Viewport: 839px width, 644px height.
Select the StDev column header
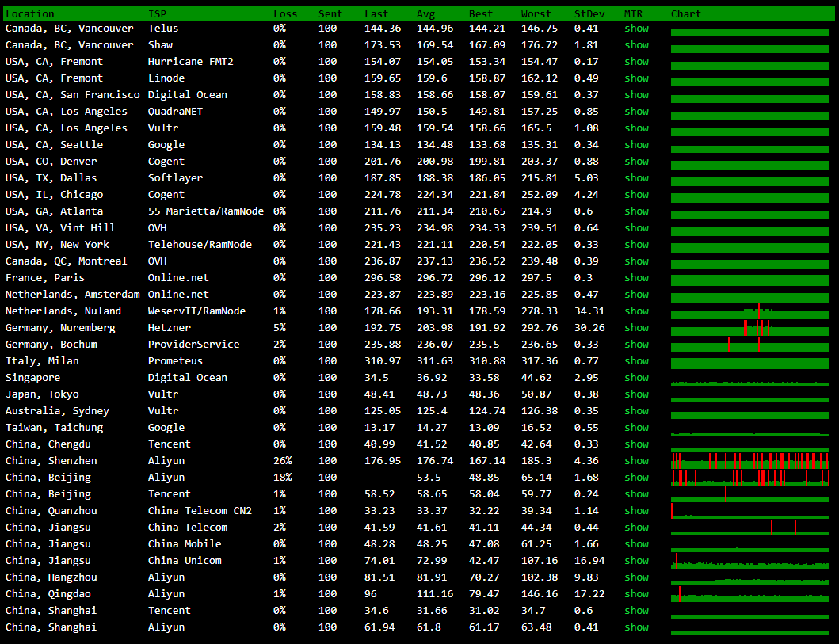point(589,13)
